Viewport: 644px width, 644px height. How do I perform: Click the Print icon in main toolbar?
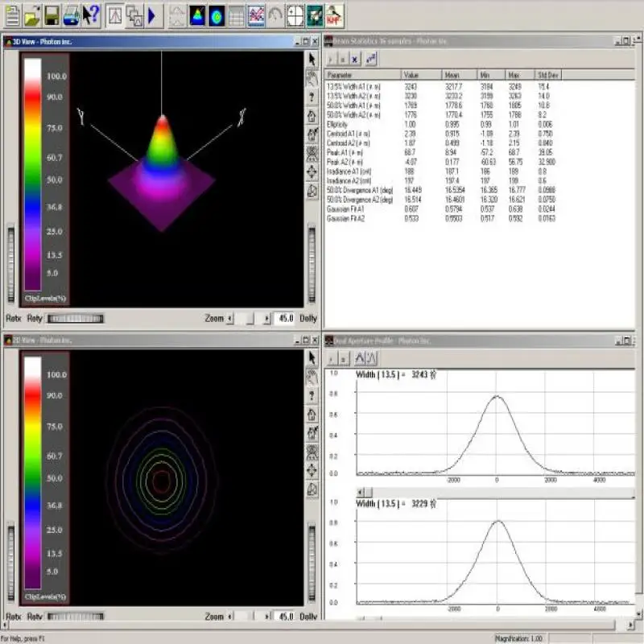coord(71,14)
